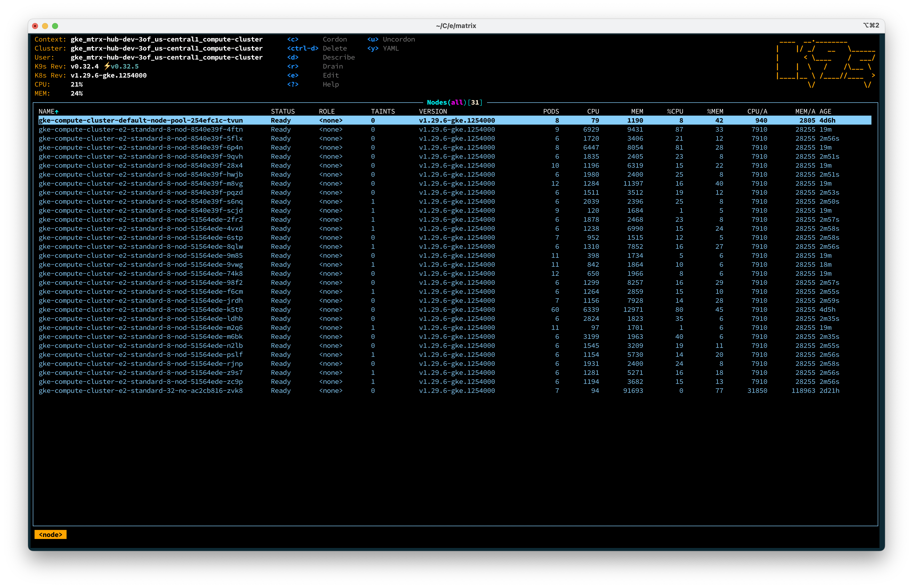Select node 51564ede-k5t0 with 60 pods
The width and height of the screenshot is (913, 588).
(x=140, y=310)
